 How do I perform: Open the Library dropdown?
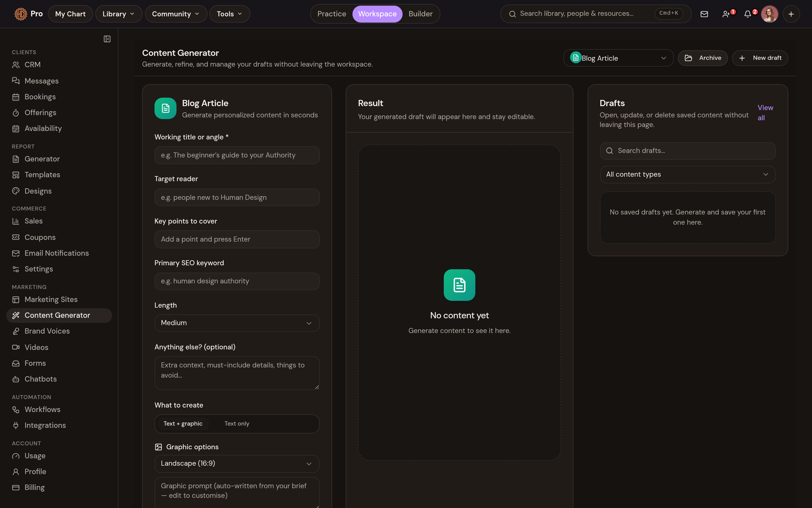(x=119, y=14)
